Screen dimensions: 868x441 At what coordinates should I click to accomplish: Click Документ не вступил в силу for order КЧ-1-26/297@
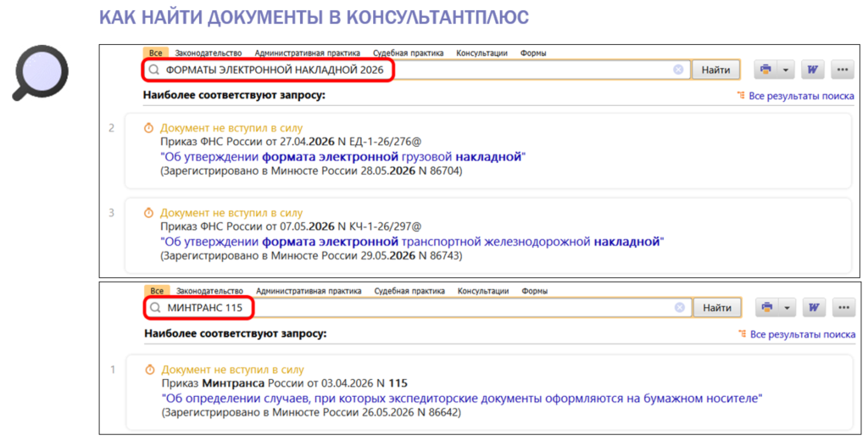(x=231, y=213)
